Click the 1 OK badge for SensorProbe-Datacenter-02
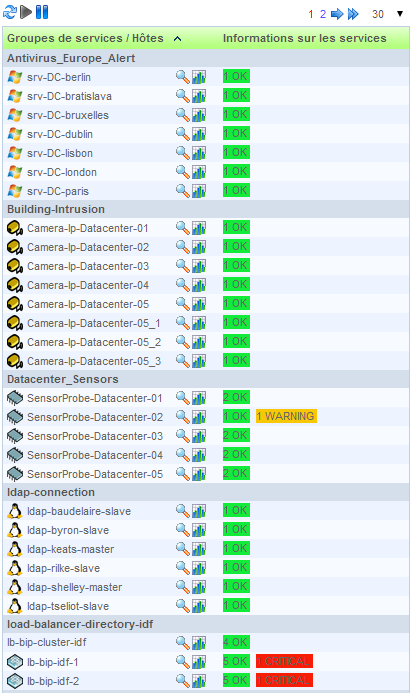This screenshot has width=412, height=693. (236, 416)
